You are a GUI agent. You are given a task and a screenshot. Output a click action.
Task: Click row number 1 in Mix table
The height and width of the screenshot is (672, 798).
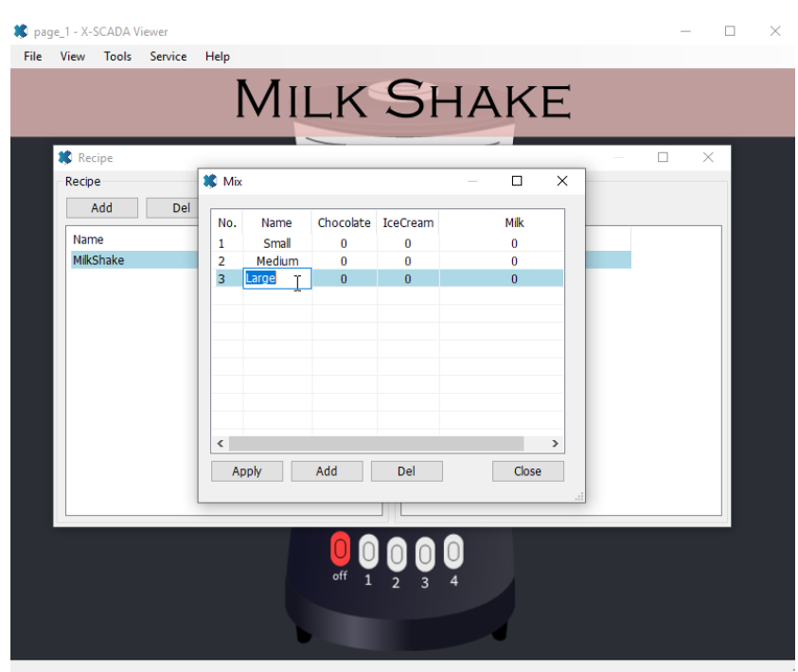coord(222,243)
